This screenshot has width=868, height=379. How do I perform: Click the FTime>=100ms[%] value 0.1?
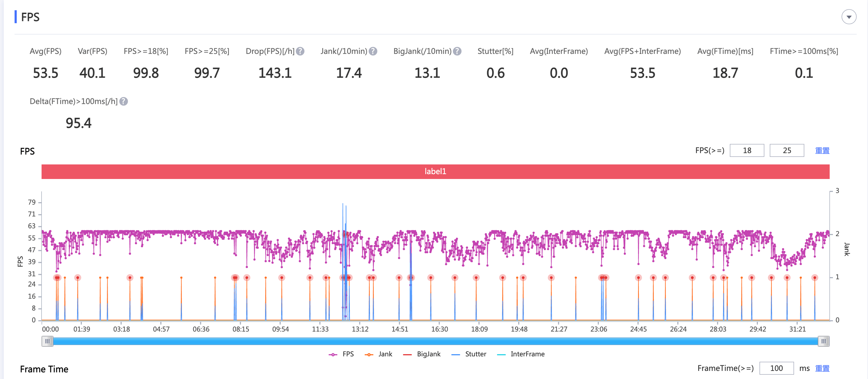coord(804,73)
